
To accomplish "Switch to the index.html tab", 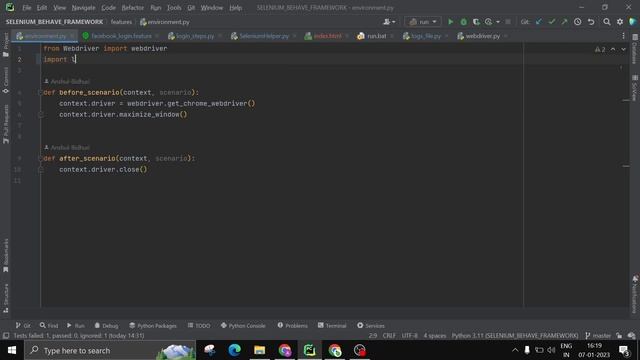I will click(x=327, y=36).
